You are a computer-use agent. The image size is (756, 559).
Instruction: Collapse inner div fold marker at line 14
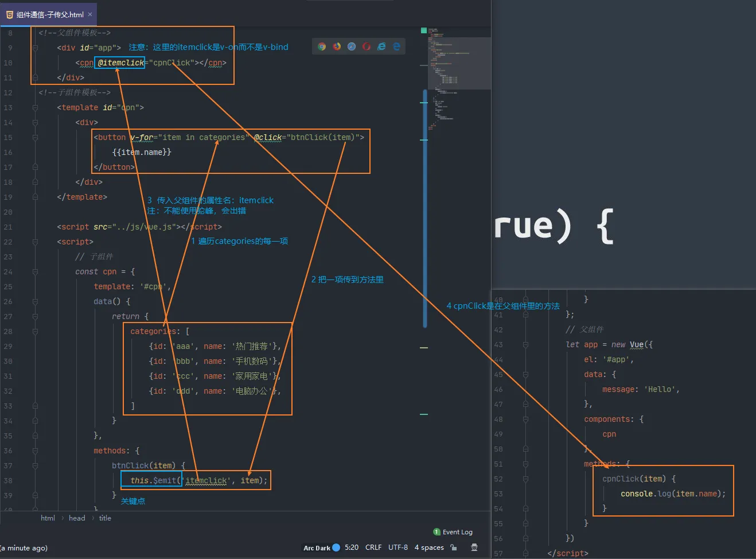(x=35, y=122)
